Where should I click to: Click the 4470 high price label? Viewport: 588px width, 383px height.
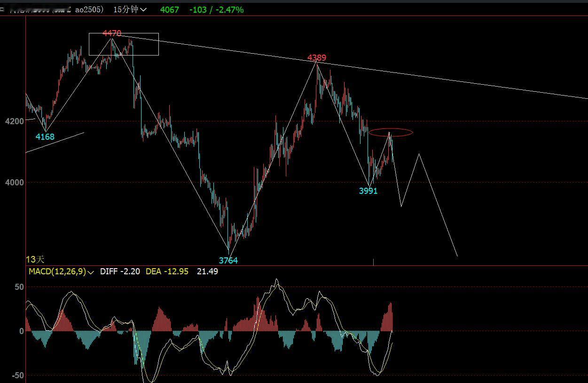pos(112,33)
